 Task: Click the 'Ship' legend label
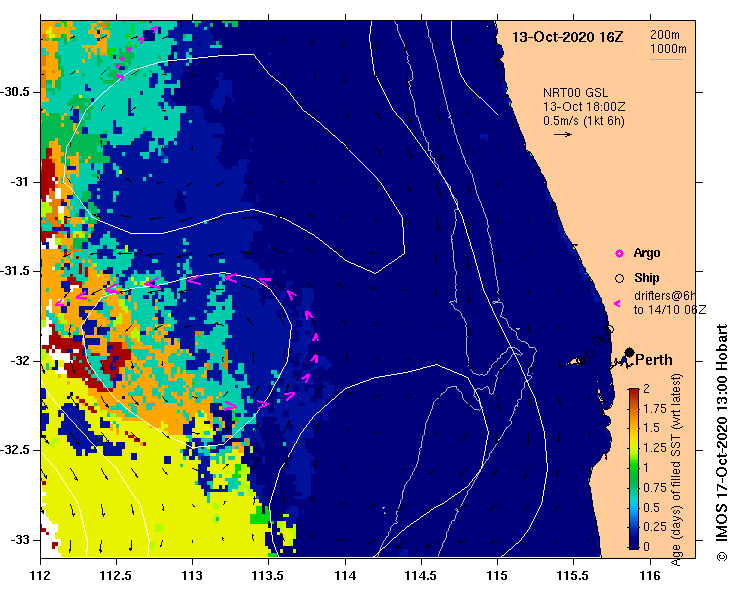[x=646, y=278]
